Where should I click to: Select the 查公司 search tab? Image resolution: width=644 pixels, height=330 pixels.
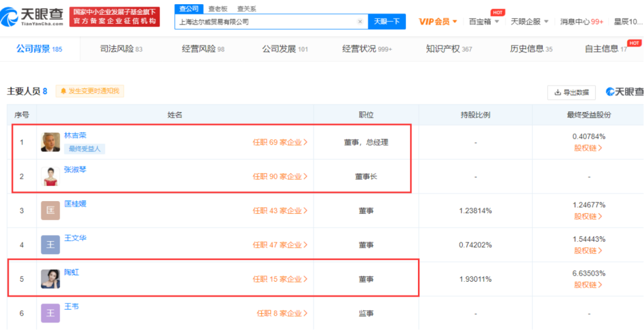(x=189, y=8)
